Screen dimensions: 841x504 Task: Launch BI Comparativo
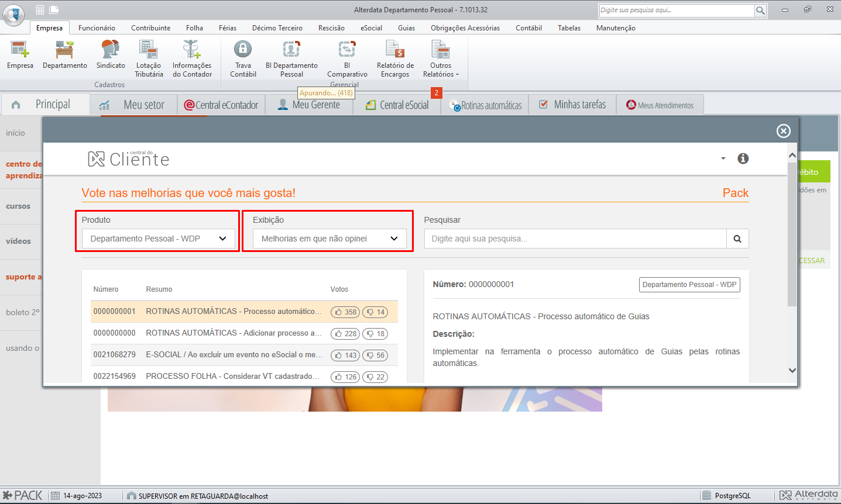coord(347,58)
